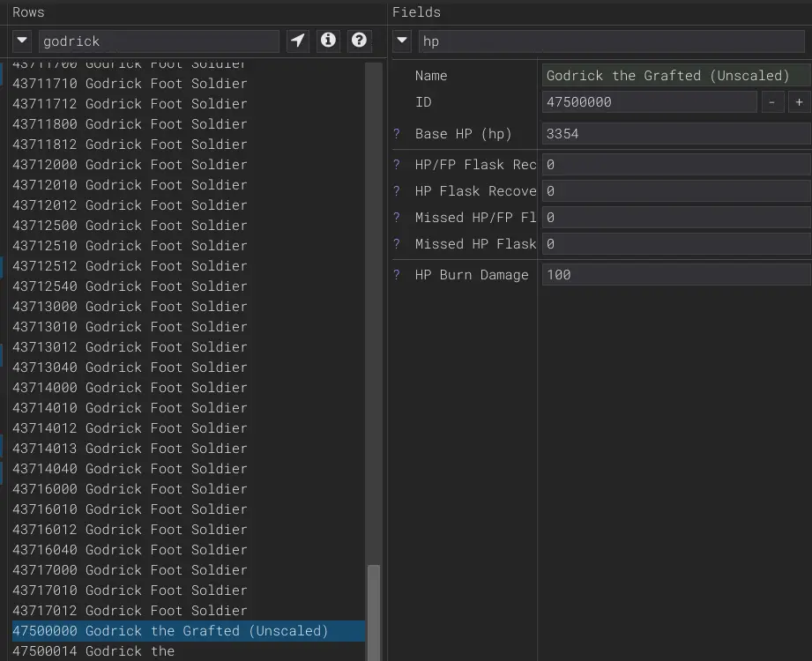Viewport: 812px width, 661px height.
Task: Select row 43712010 Godrick Foot Soldier
Action: click(x=189, y=185)
